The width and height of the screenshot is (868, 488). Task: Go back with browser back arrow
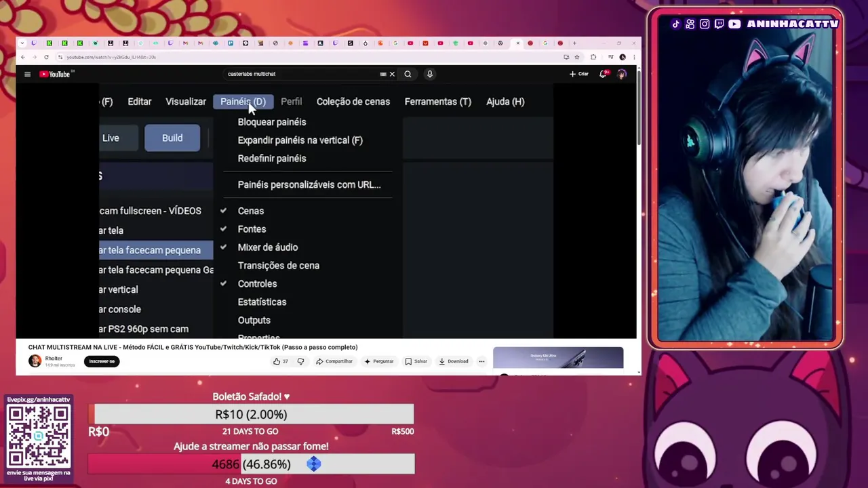(x=23, y=57)
